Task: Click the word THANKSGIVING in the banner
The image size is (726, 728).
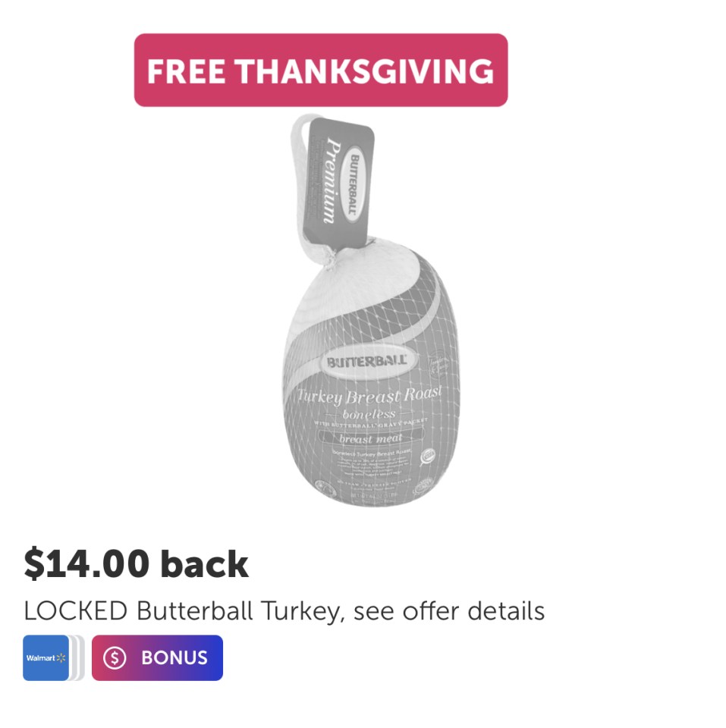Action: pos(363,71)
